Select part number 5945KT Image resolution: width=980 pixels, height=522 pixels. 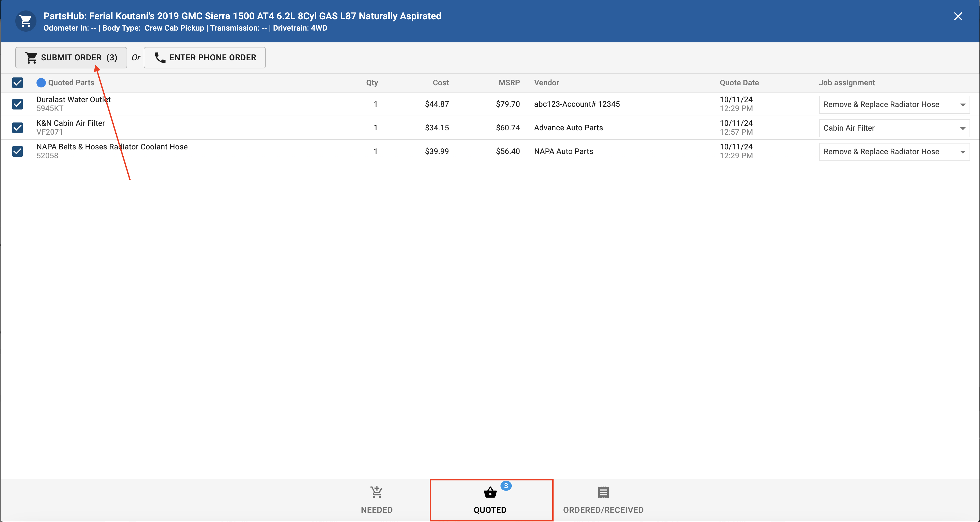(x=50, y=108)
